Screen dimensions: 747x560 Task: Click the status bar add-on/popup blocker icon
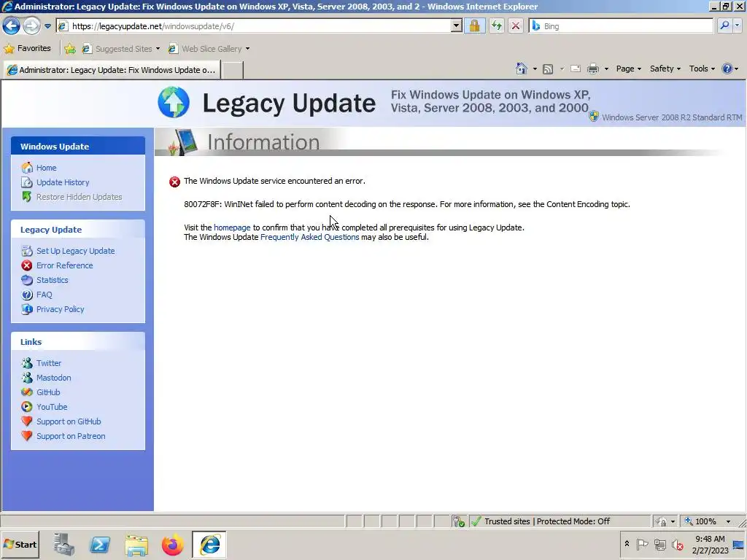(460, 521)
